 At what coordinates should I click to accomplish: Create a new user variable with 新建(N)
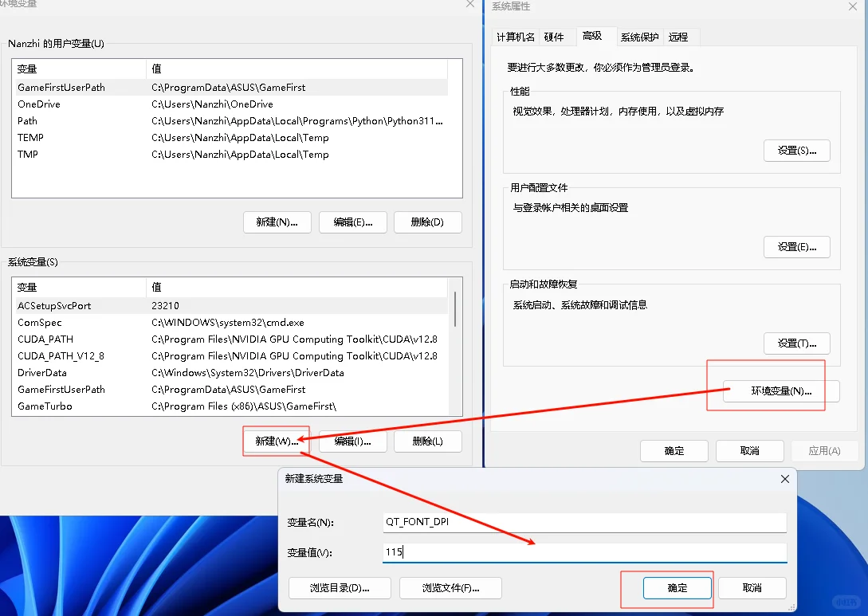click(277, 222)
